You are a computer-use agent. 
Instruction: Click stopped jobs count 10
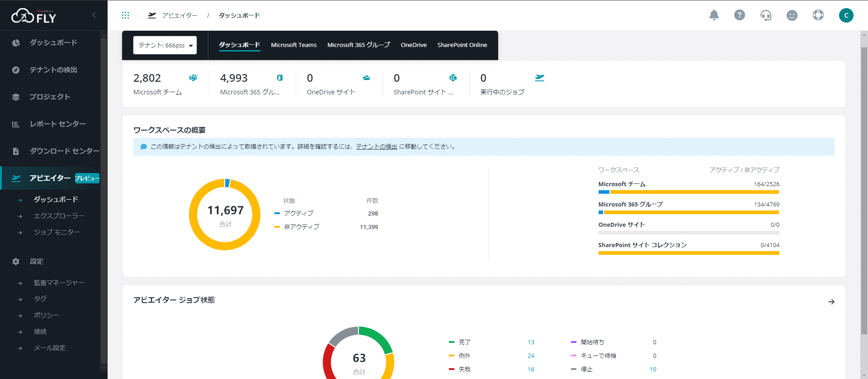(x=653, y=370)
